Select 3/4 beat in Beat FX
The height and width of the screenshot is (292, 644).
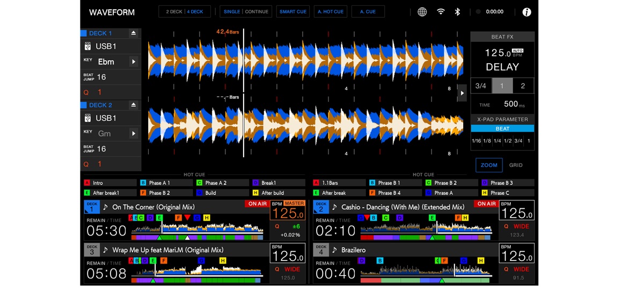tap(481, 86)
